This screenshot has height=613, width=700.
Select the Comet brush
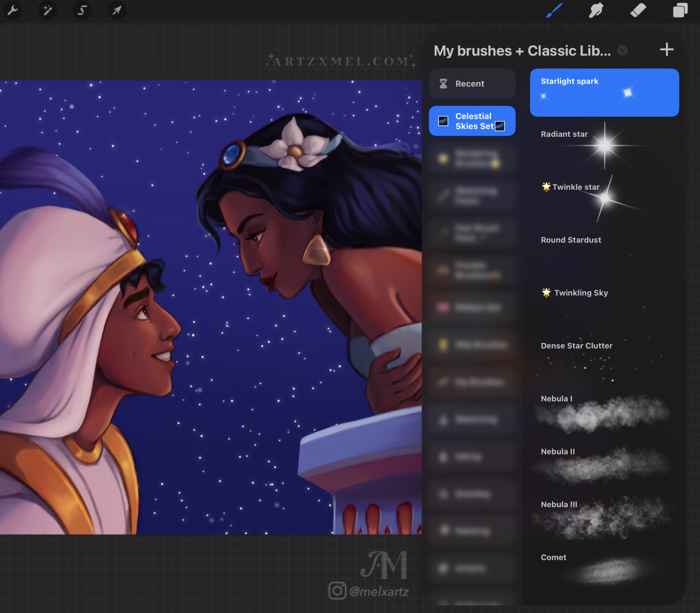pos(604,568)
